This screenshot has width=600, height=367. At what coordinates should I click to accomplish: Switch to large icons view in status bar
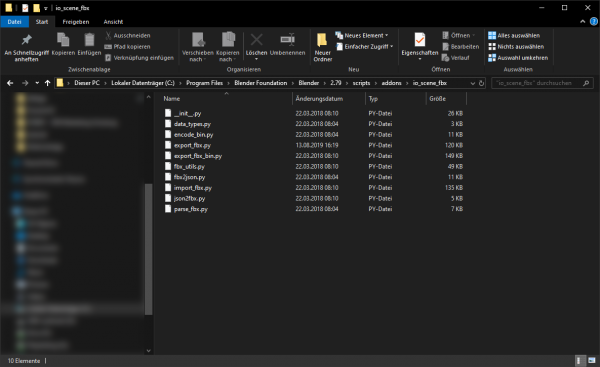pyautogui.click(x=592, y=360)
